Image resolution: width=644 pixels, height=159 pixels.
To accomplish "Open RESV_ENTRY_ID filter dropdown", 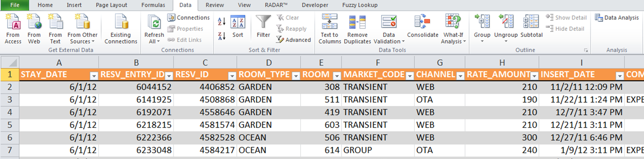I will 169,76.
